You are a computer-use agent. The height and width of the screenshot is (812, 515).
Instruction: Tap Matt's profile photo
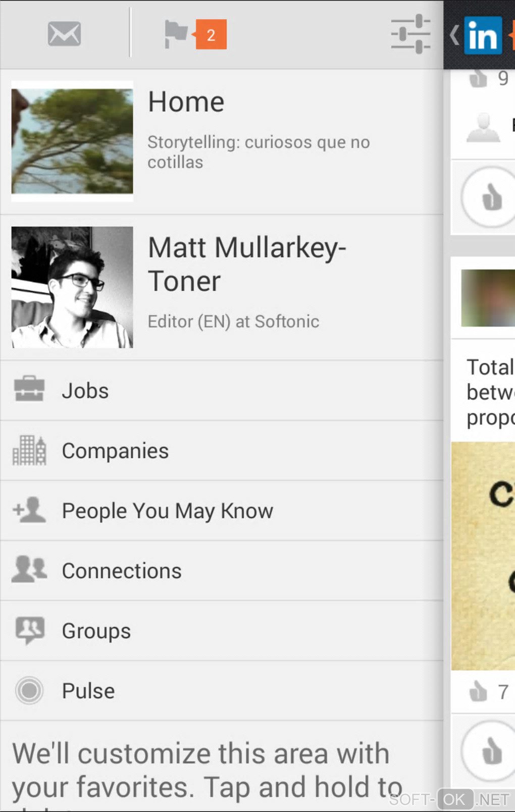[72, 287]
